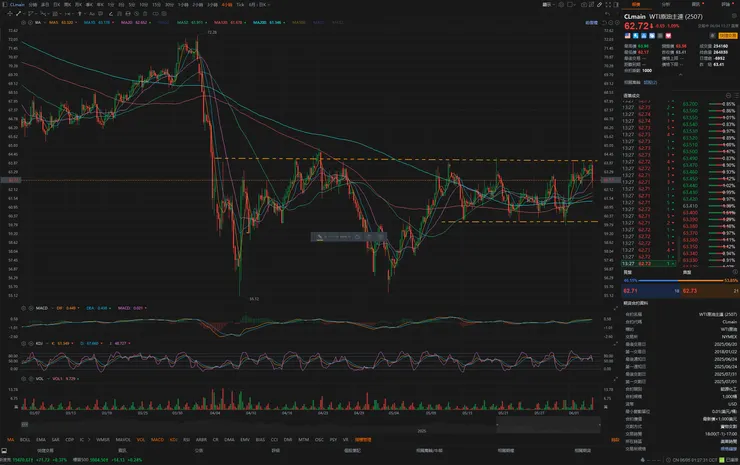Select the highlighted 4小時 timeframe
Image resolution: width=740 pixels, height=465 pixels.
pos(227,4)
